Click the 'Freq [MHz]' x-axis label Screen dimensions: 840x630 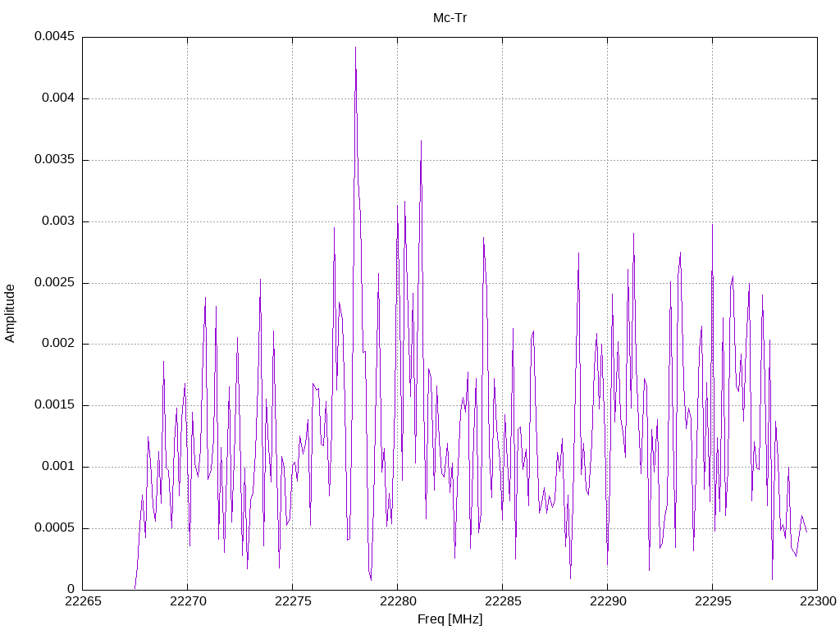(x=450, y=619)
